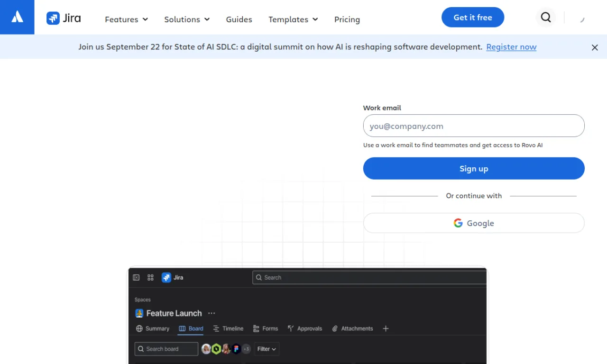Collapse sidebar icon in Jira preview
The image size is (607, 364).
point(136,277)
